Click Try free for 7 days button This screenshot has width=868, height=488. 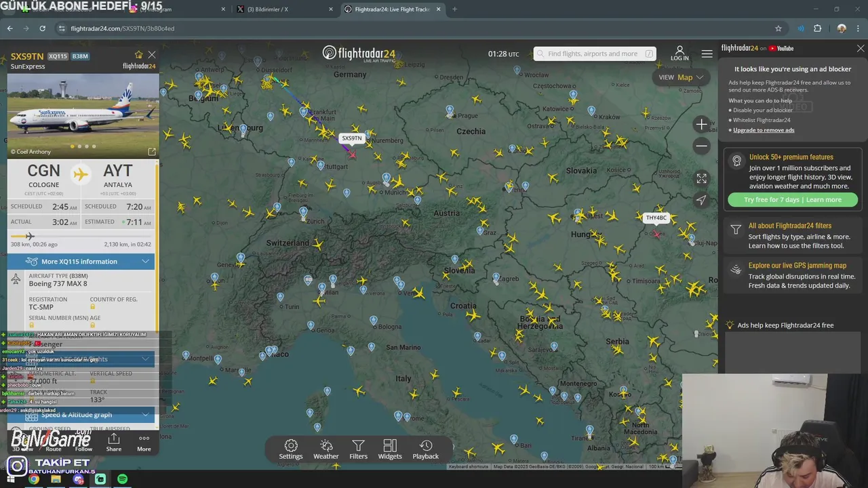[x=792, y=200]
